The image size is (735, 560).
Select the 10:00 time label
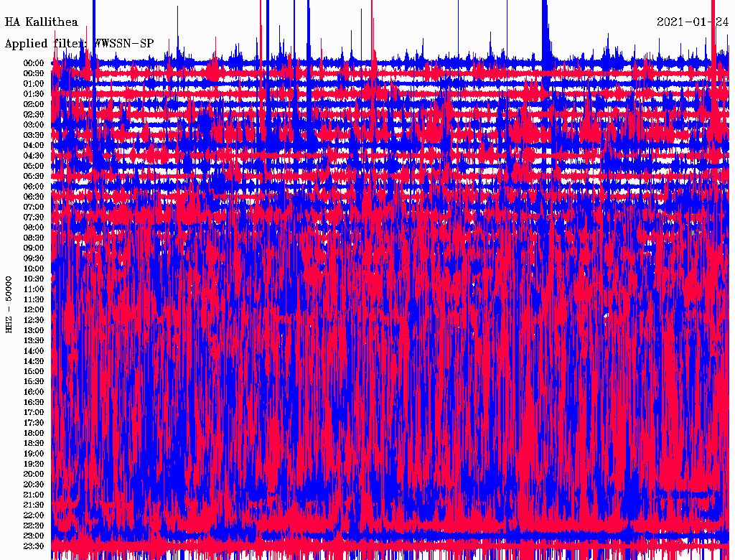pos(34,269)
